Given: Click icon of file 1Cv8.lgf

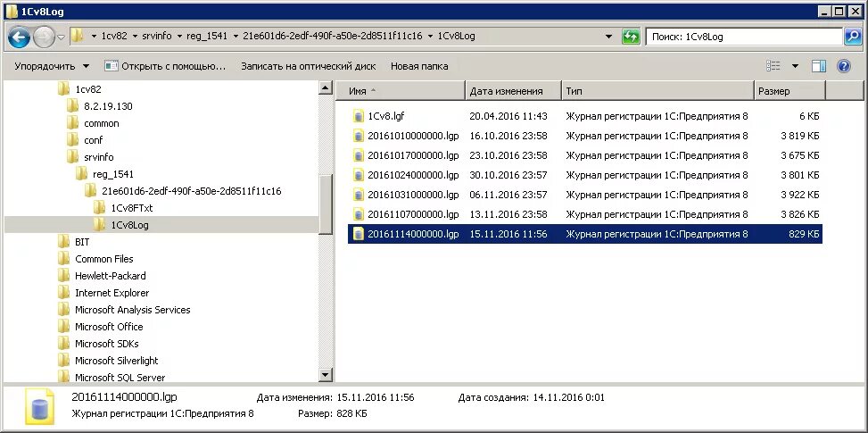Looking at the screenshot, I should click(358, 116).
